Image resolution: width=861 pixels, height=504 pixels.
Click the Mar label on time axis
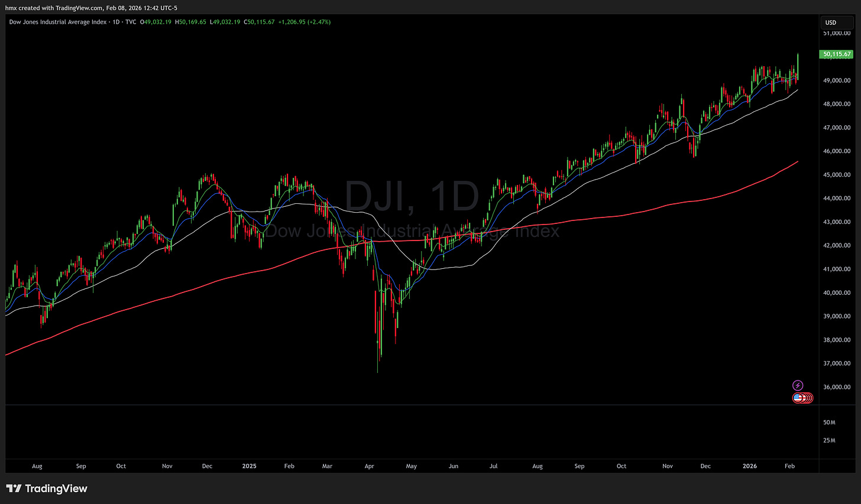(327, 466)
